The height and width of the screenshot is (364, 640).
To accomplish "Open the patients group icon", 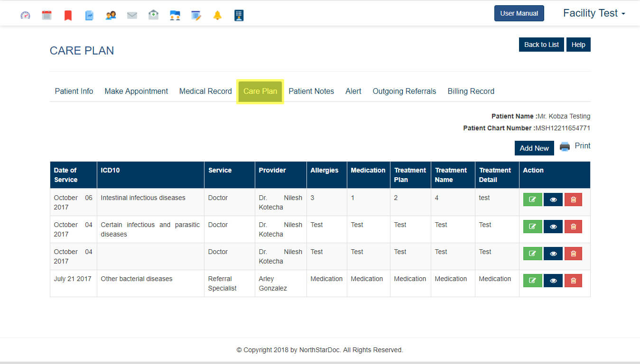I will (x=111, y=15).
